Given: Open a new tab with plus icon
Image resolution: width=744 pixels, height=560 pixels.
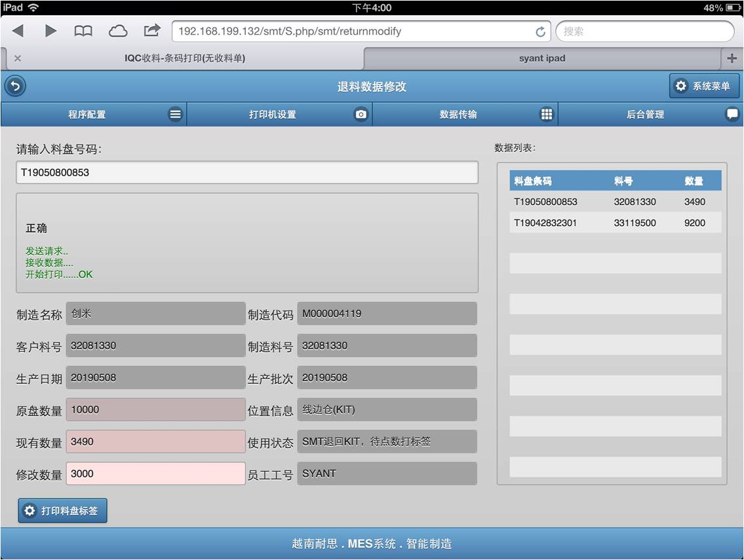Looking at the screenshot, I should [x=732, y=58].
